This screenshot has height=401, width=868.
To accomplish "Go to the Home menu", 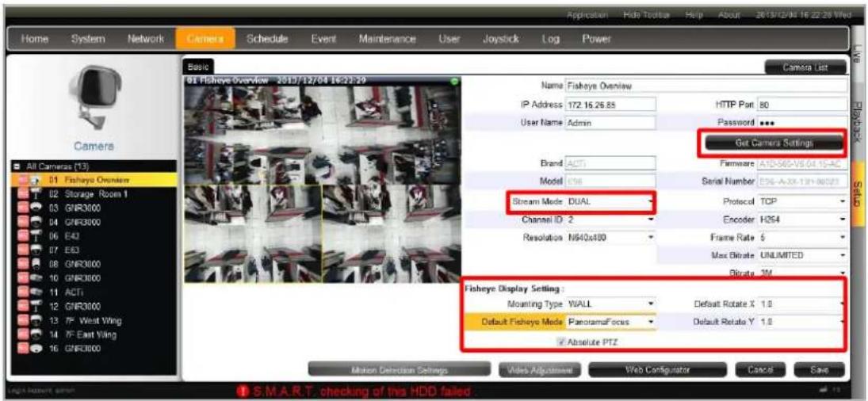I will tap(34, 40).
